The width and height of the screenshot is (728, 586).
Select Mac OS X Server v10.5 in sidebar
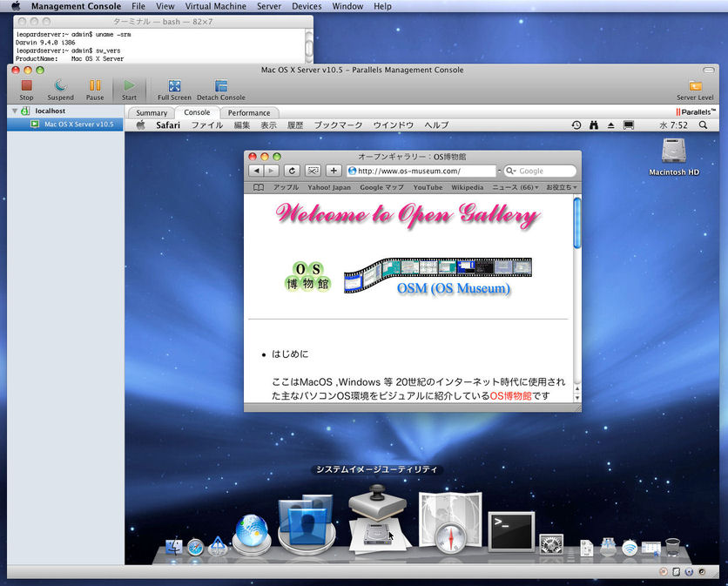click(65, 124)
